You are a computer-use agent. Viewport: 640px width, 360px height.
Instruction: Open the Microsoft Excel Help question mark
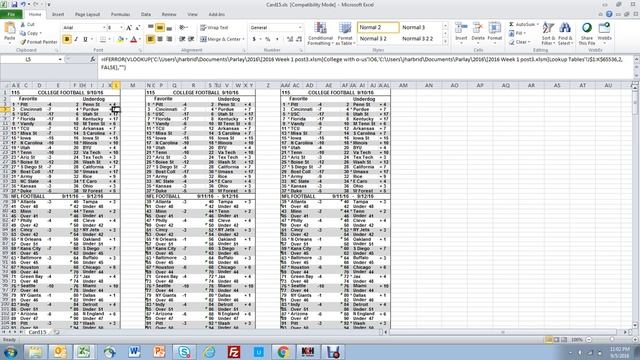pyautogui.click(x=609, y=14)
